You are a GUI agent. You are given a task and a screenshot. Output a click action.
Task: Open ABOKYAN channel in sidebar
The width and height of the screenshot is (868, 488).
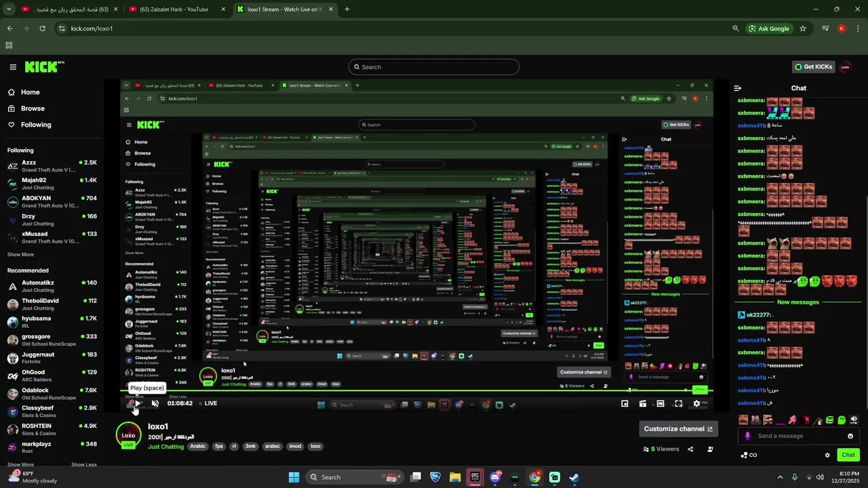(52, 202)
